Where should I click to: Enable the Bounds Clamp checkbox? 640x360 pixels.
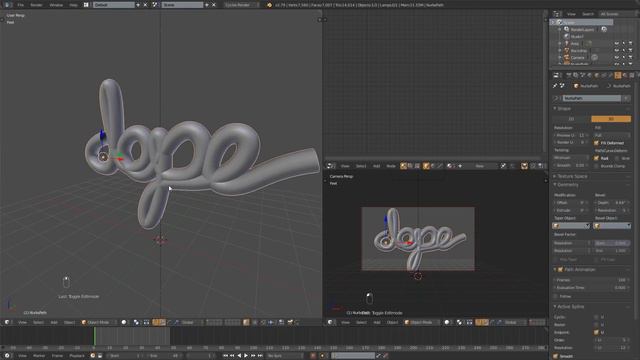596,166
